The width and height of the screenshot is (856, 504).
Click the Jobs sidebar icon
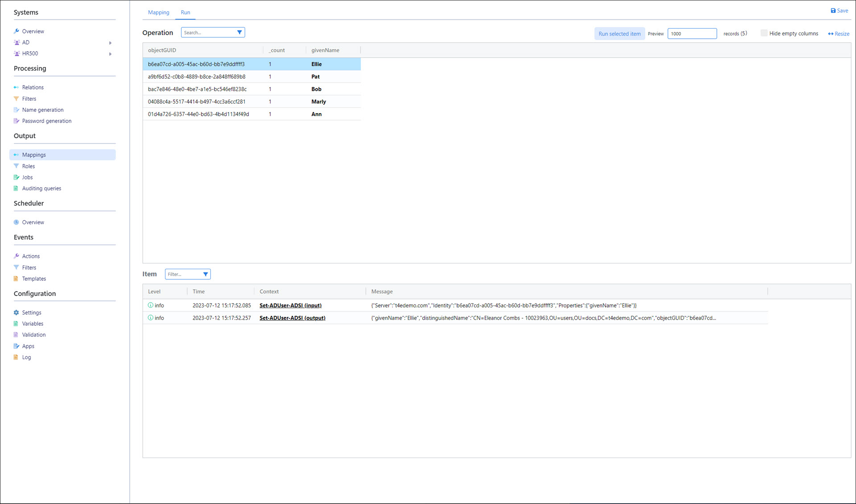[16, 177]
